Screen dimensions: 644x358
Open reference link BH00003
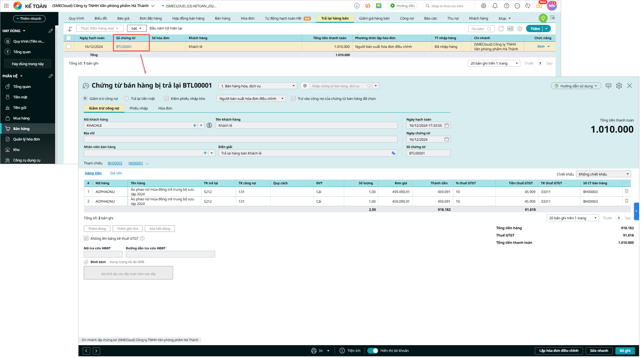115,163
